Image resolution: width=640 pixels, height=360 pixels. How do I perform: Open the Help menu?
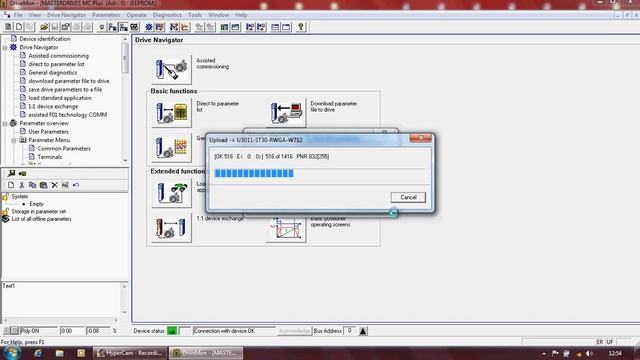(241, 15)
